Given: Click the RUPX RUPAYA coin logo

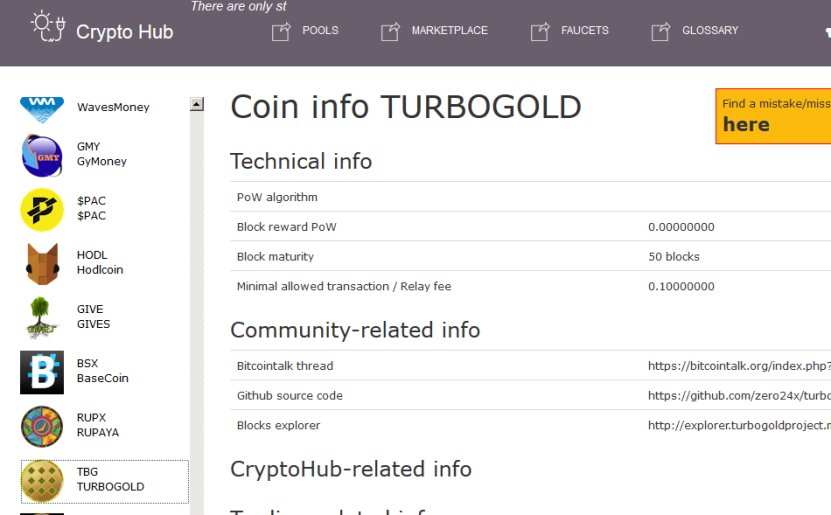Looking at the screenshot, I should tap(42, 427).
